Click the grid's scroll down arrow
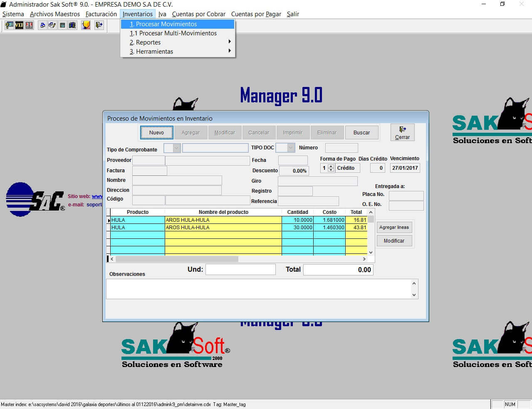Screen dimensions: 532x409 pyautogui.click(x=371, y=252)
